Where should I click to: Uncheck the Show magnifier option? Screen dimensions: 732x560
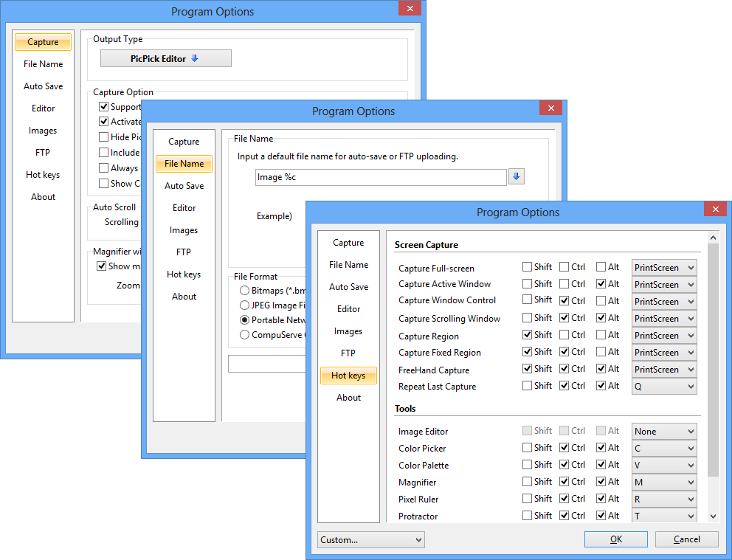click(x=102, y=266)
